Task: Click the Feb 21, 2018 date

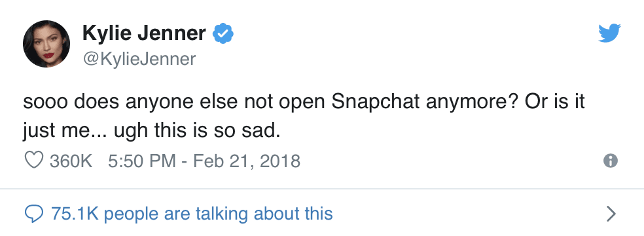Action: (x=247, y=161)
